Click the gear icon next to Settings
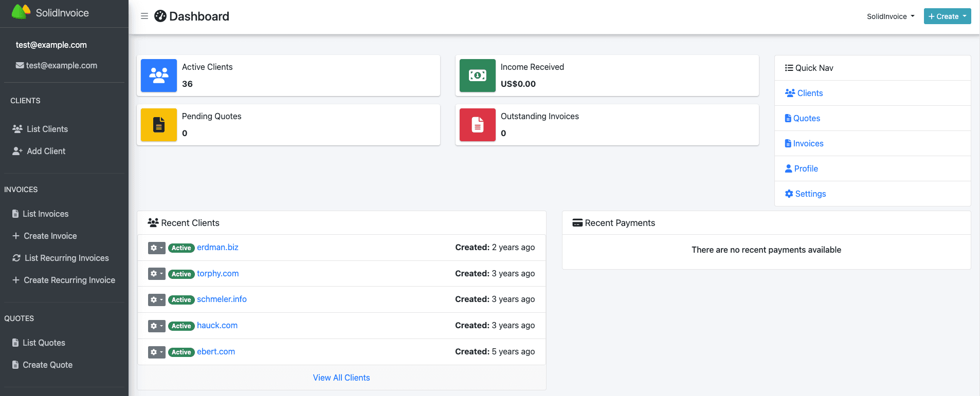 click(789, 194)
